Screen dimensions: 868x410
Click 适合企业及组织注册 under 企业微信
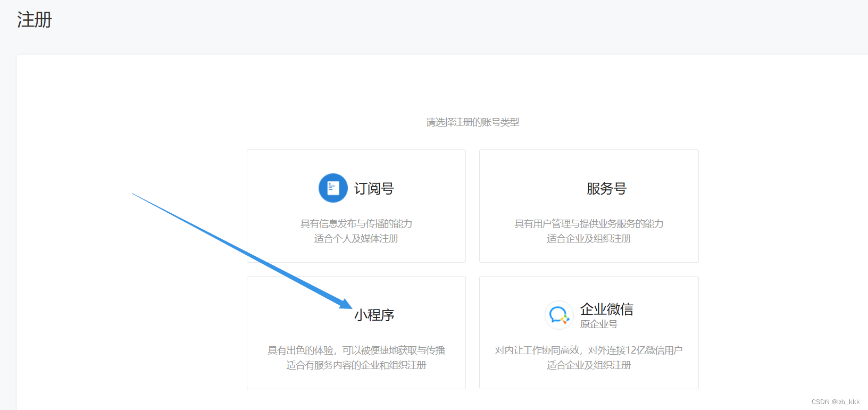coord(589,365)
